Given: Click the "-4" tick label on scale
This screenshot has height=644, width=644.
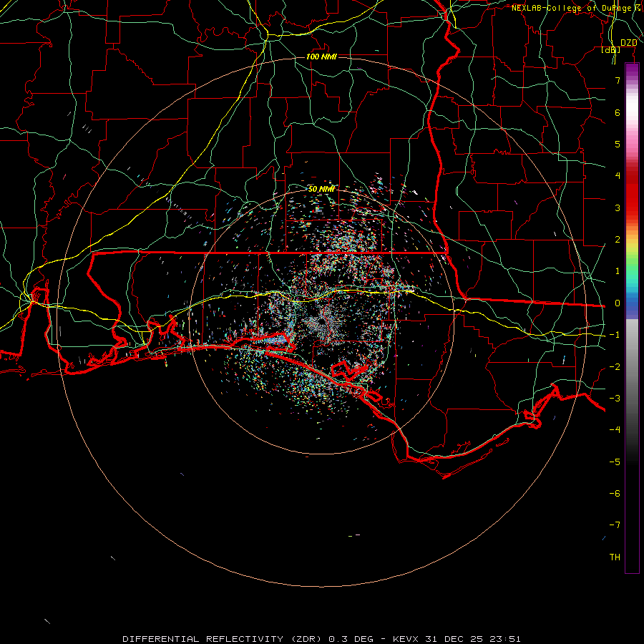Looking at the screenshot, I should pyautogui.click(x=615, y=429).
